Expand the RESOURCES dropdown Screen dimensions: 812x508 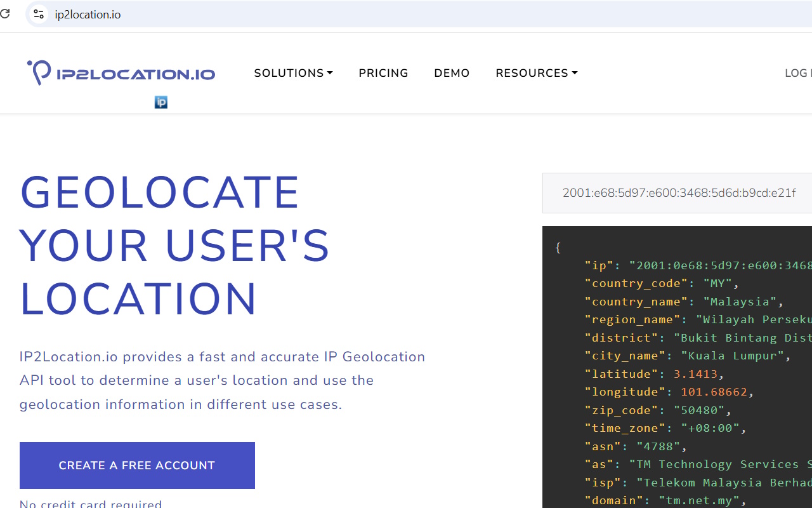[x=536, y=73]
